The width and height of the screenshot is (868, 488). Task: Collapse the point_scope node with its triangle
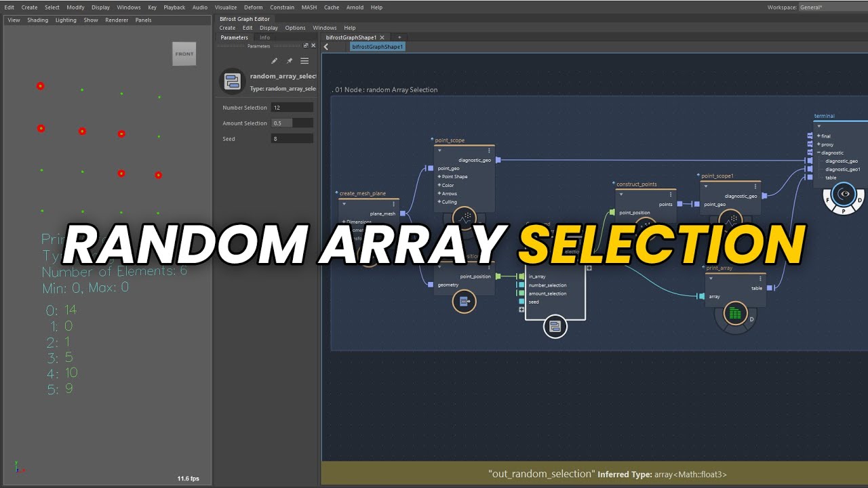point(439,151)
